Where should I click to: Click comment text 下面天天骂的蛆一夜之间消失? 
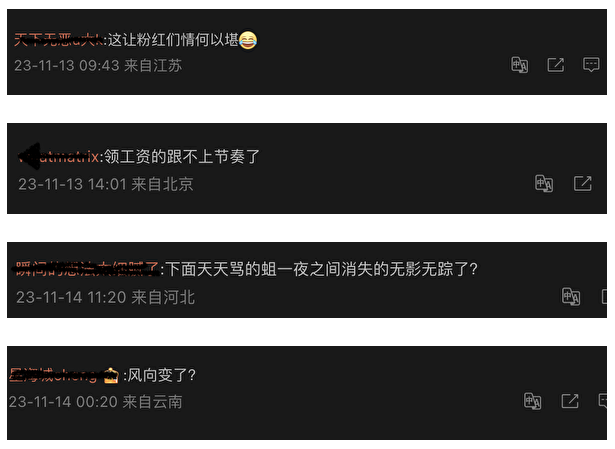pos(286,269)
